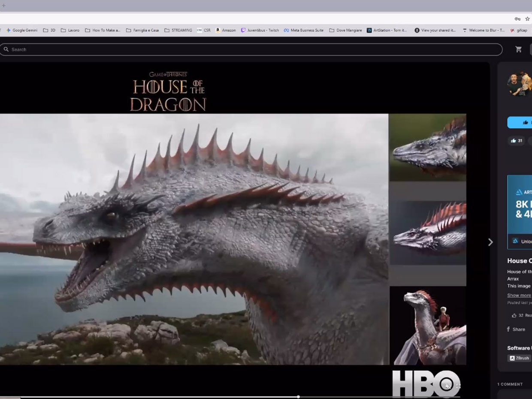Click the search magnifier icon
This screenshot has width=532, height=399.
coord(6,49)
